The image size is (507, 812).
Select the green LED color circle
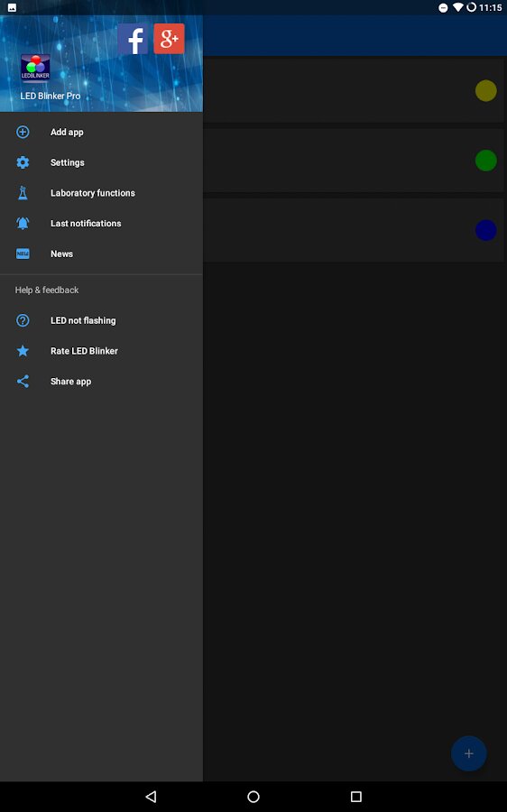485,161
